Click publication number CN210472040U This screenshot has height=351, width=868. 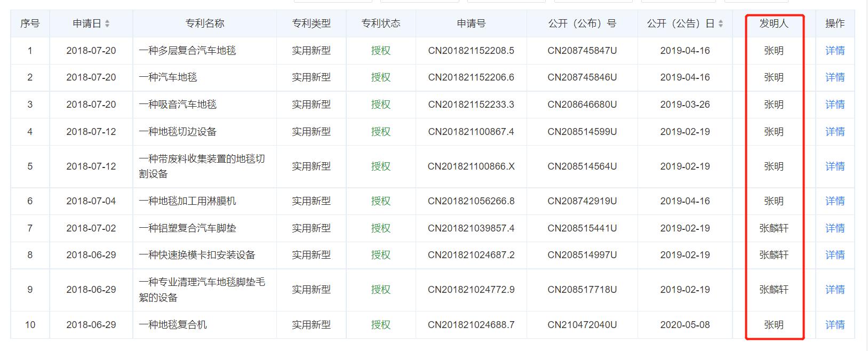[582, 325]
